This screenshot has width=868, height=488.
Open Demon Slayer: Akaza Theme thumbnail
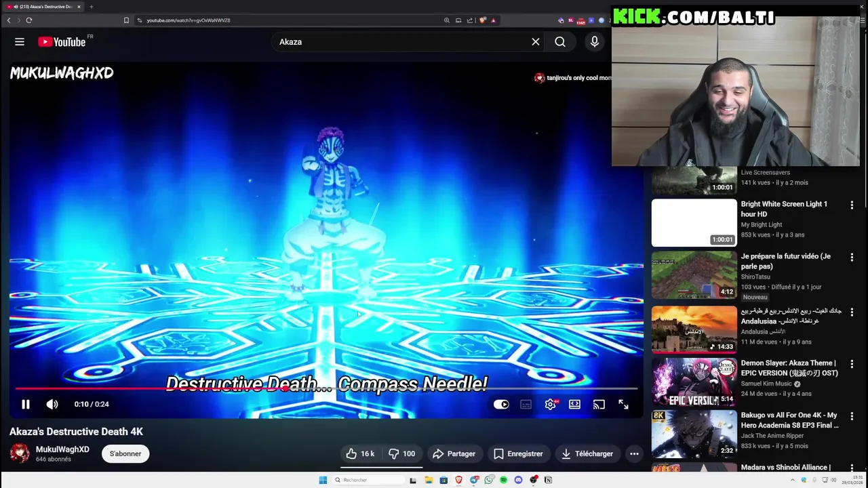pos(694,382)
